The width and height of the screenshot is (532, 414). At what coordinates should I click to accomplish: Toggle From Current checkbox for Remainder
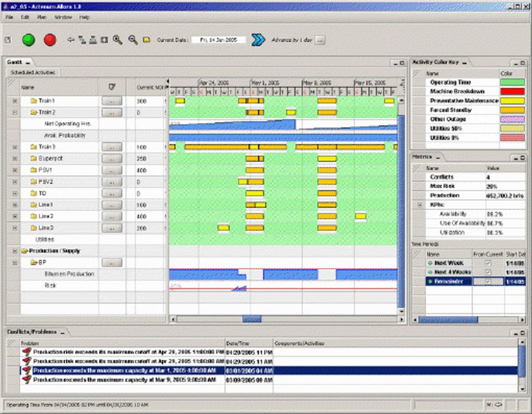(x=487, y=282)
